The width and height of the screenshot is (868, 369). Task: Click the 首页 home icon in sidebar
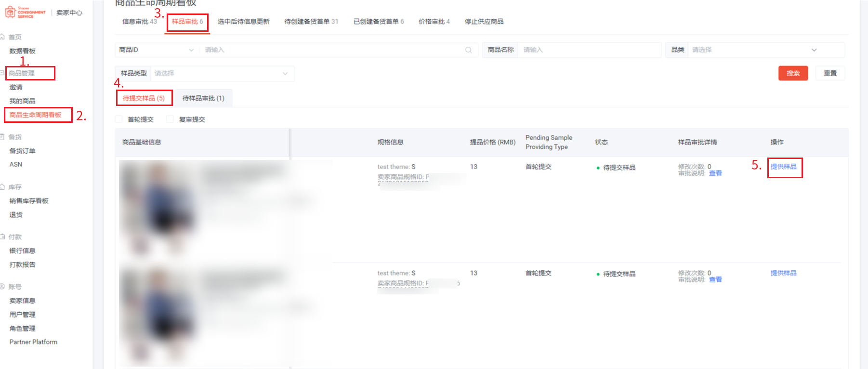pyautogui.click(x=2, y=37)
